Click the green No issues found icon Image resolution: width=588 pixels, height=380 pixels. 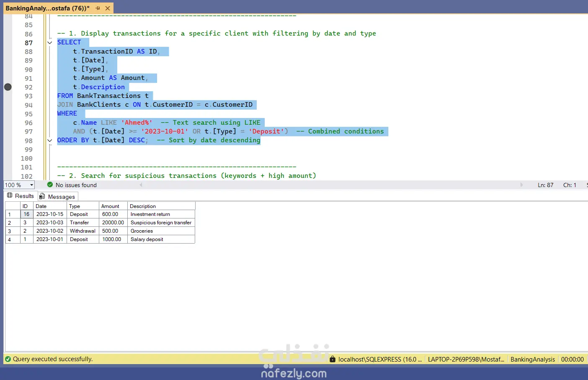coord(50,185)
